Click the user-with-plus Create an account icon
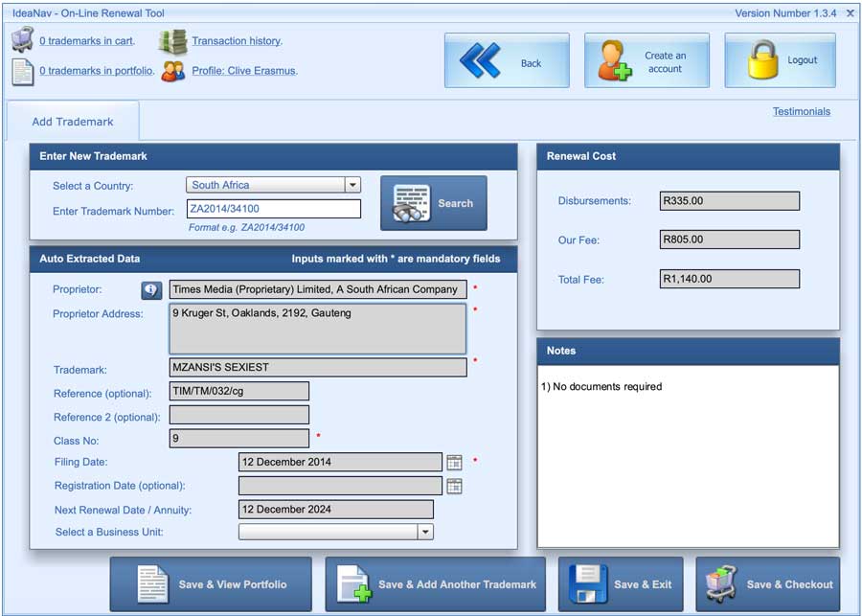The height and width of the screenshot is (616, 862). tap(616, 61)
